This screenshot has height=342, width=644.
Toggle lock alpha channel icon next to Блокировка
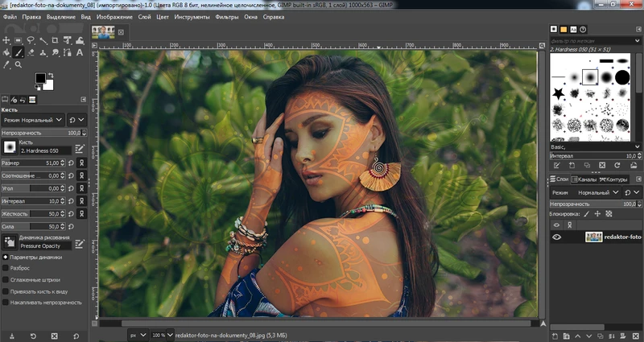tap(609, 214)
